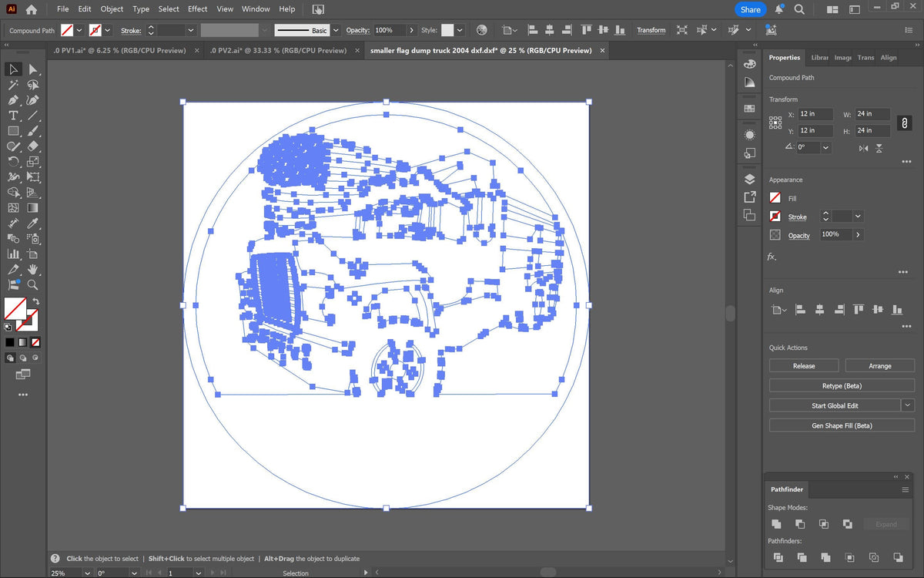924x578 pixels.
Task: Click the Style swatch in control bar
Action: click(x=447, y=30)
